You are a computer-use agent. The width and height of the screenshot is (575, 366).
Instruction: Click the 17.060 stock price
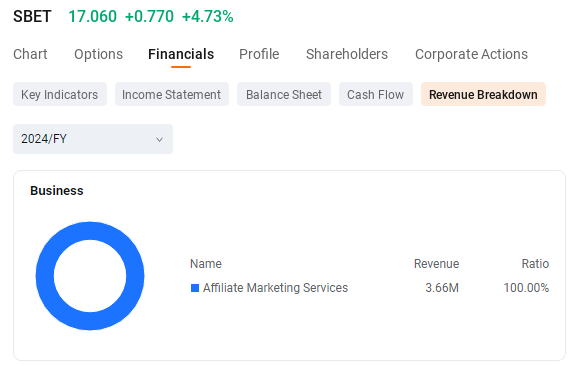(92, 17)
